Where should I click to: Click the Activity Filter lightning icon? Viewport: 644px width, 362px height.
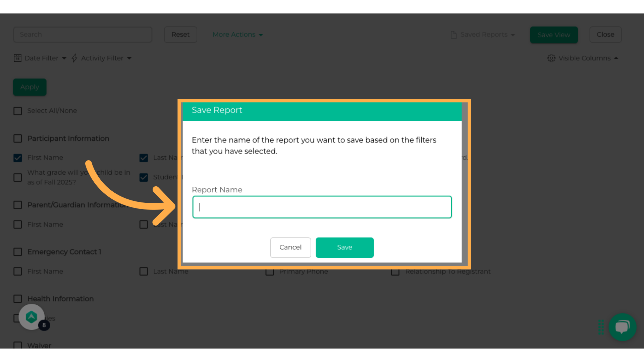pyautogui.click(x=74, y=58)
